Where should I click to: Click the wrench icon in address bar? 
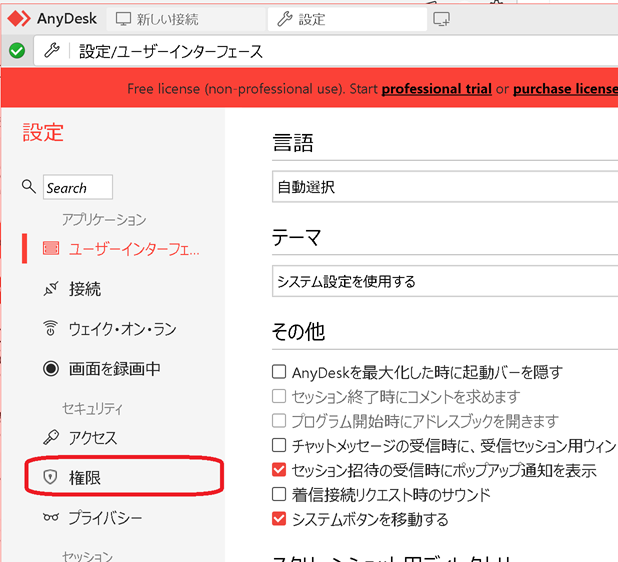coord(52,50)
